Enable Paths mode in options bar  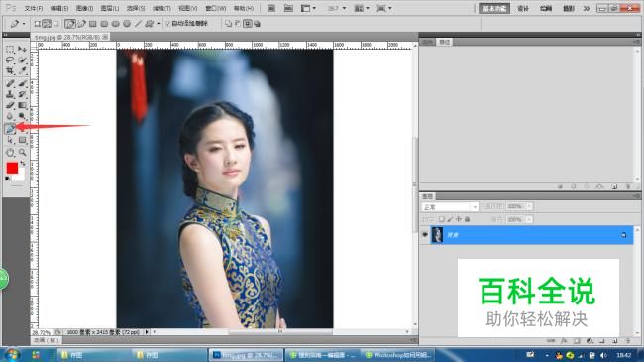tap(47, 24)
